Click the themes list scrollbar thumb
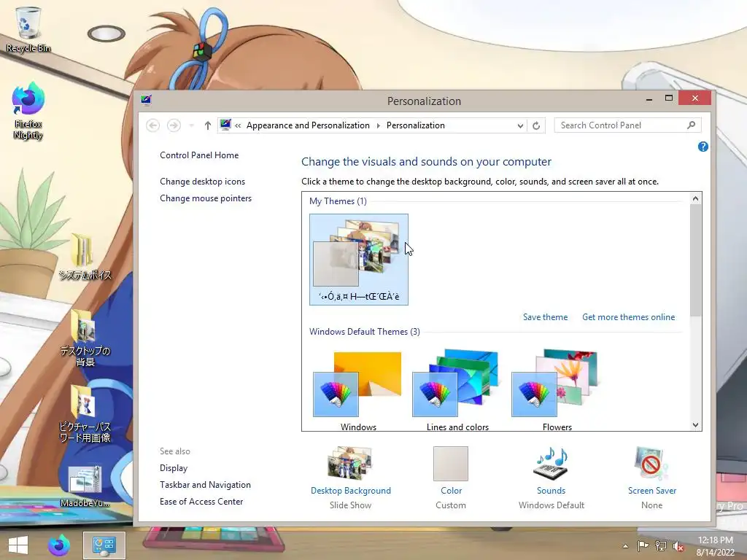747x560 pixels. point(695,261)
